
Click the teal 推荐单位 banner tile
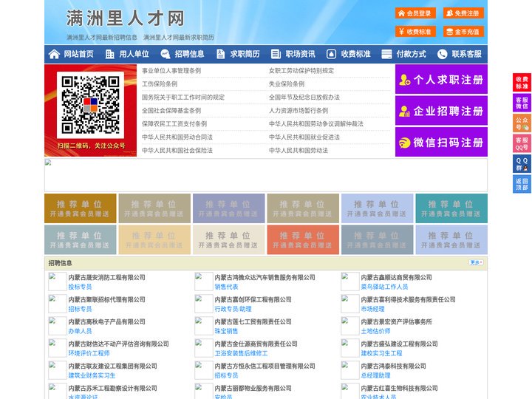click(451, 208)
